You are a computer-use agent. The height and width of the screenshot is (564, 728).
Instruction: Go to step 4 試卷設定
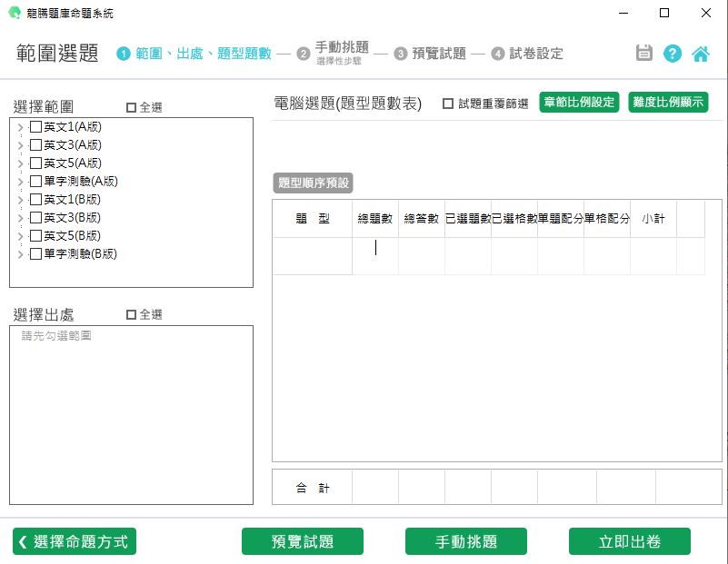coord(527,54)
